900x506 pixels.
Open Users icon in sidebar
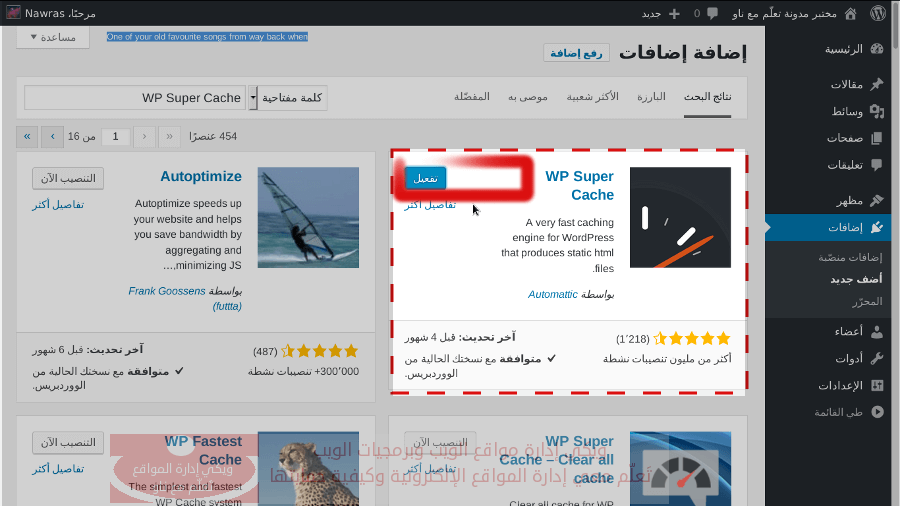(877, 331)
